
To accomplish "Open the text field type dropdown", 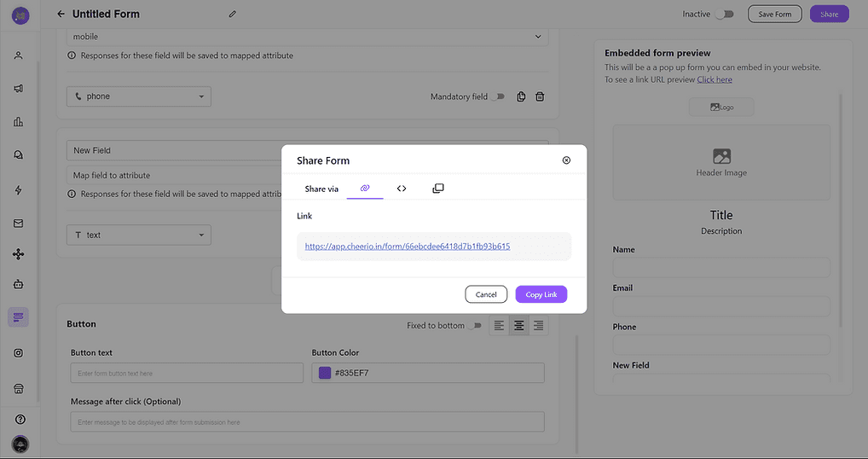I will coord(138,235).
